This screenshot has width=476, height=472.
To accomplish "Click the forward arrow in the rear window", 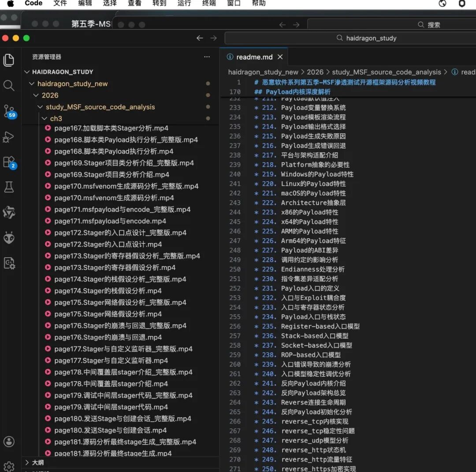I will click(296, 25).
